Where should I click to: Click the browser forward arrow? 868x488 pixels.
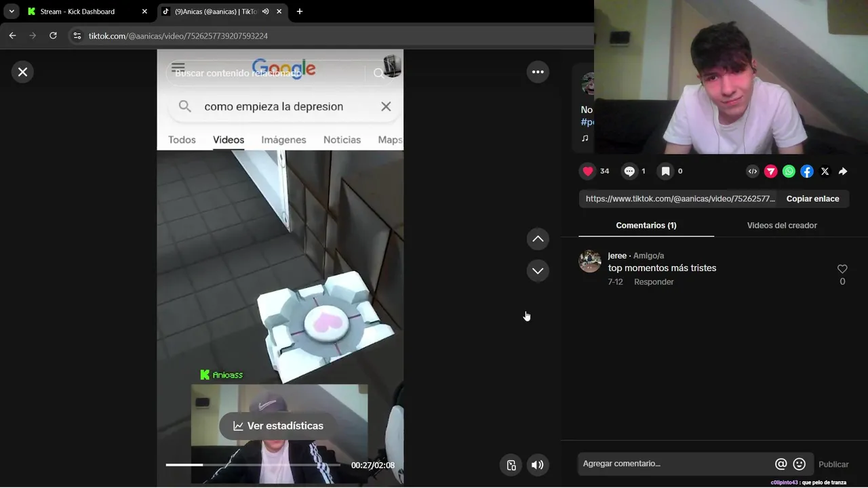coord(33,36)
